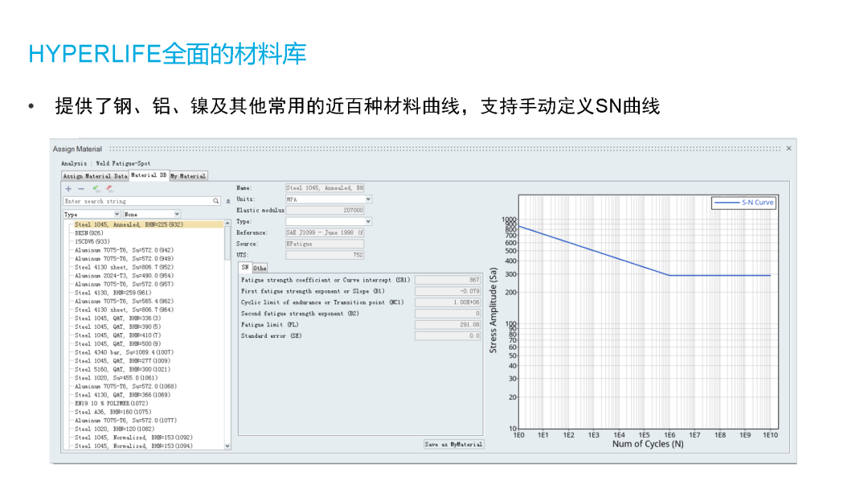Screen dimensions: 868x489
Task: Open the Units MPA dropdown
Action: (328, 199)
